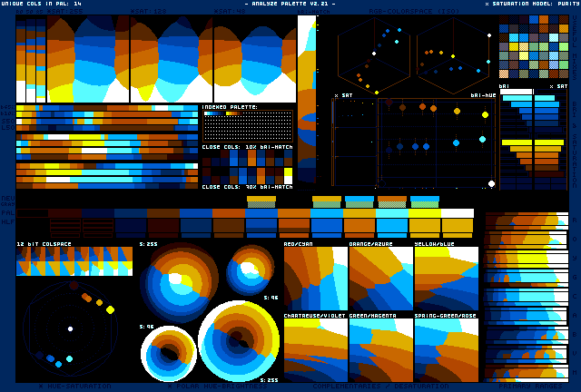The height and width of the screenshot is (392, 581).
Task: Select the Spring-Green/Rose gradient panel
Action: [x=446, y=349]
